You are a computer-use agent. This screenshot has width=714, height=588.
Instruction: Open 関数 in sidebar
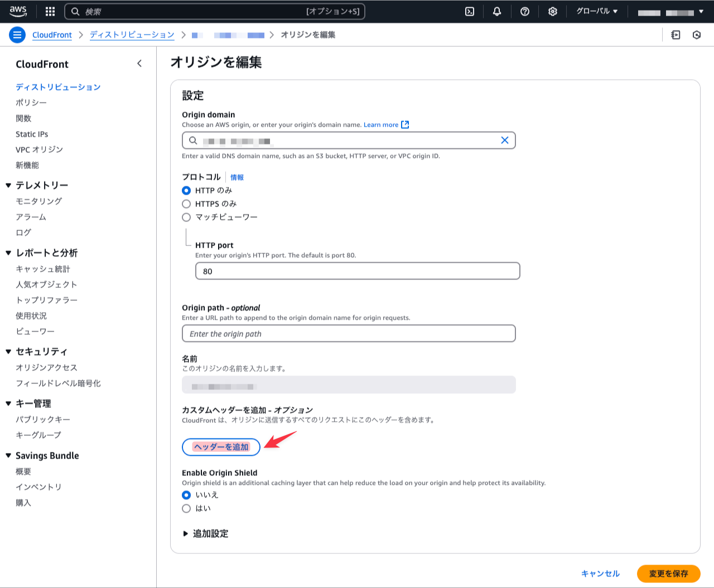[x=23, y=118]
